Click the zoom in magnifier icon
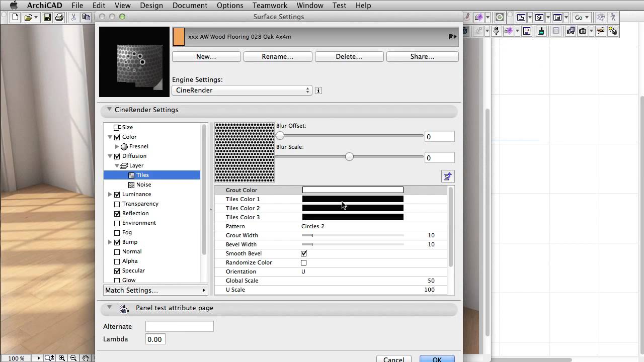The image size is (644, 362). [x=62, y=358]
